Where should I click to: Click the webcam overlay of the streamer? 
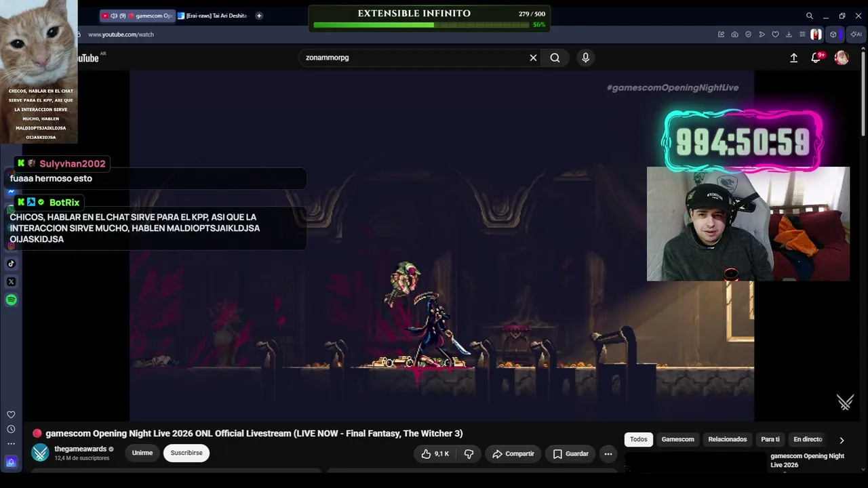click(748, 224)
